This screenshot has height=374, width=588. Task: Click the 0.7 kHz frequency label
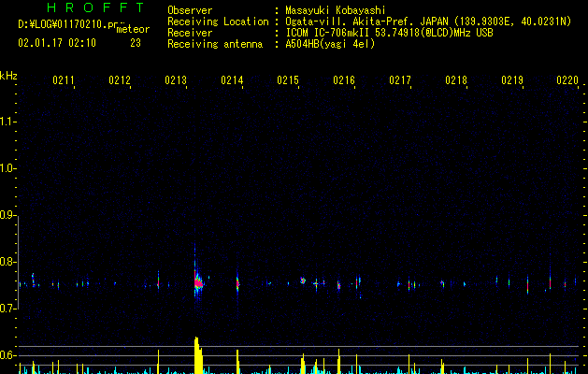[7, 309]
